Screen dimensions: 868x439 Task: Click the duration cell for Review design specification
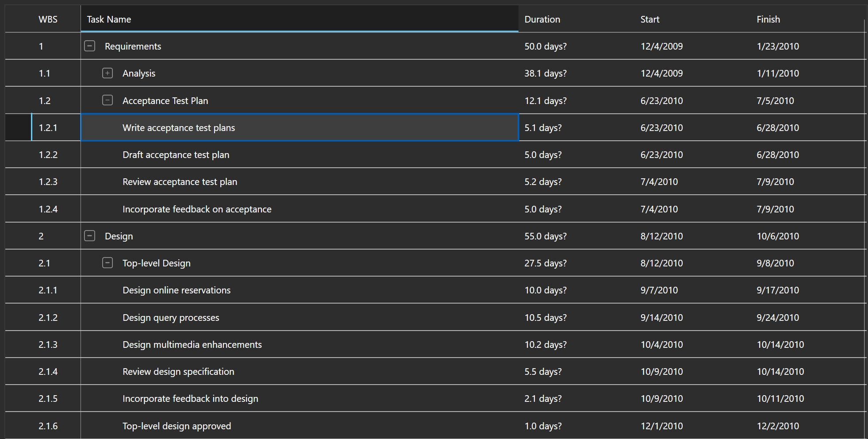[x=543, y=371]
